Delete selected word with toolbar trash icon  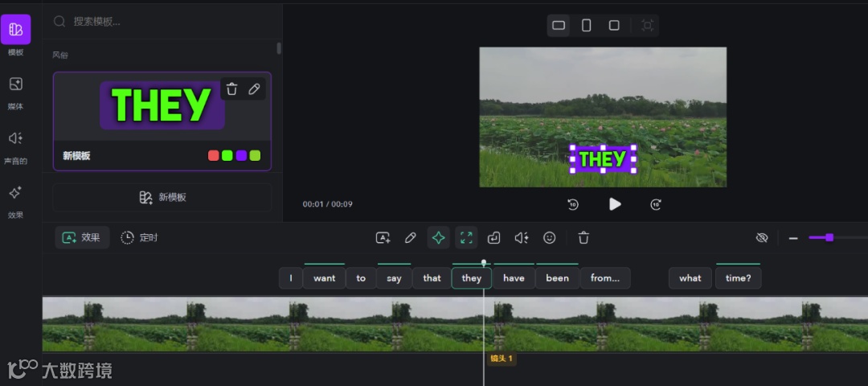click(583, 237)
